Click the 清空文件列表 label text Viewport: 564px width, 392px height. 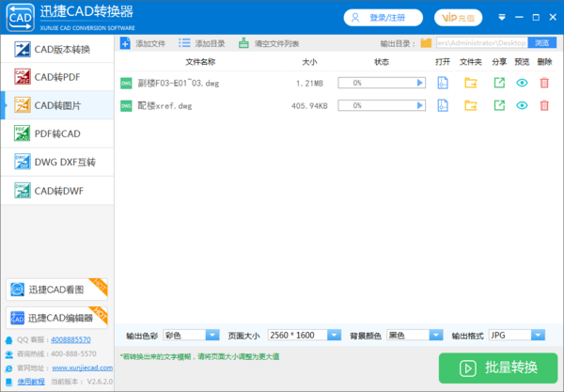[x=276, y=44]
